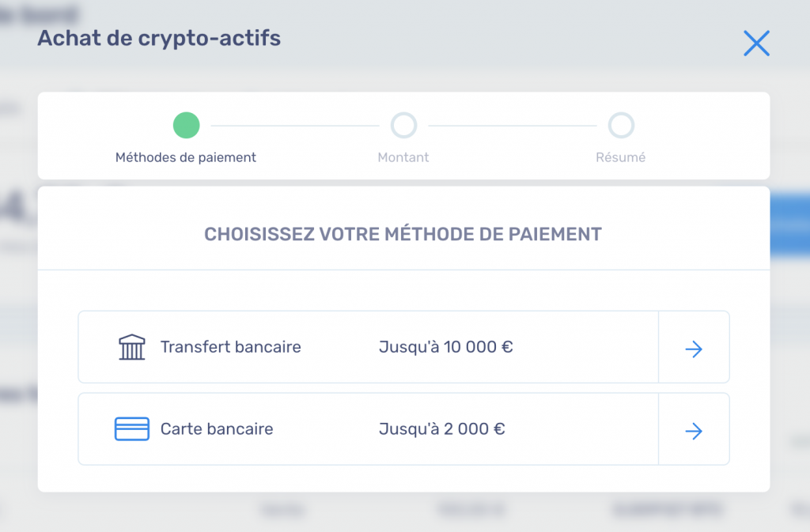Click the blurred blue button behind the dialog
This screenshot has height=532, width=810.
[790, 225]
